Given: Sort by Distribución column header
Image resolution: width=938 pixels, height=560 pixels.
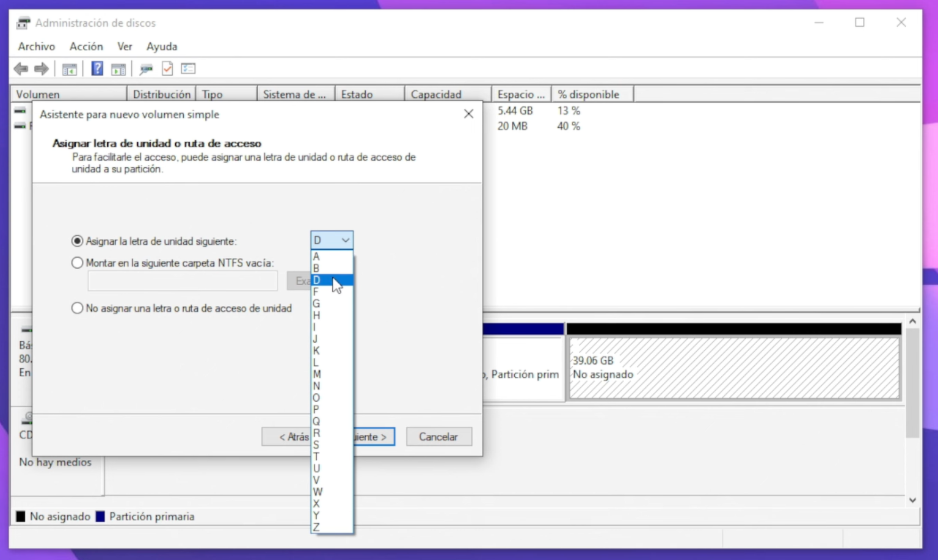Looking at the screenshot, I should coord(161,94).
